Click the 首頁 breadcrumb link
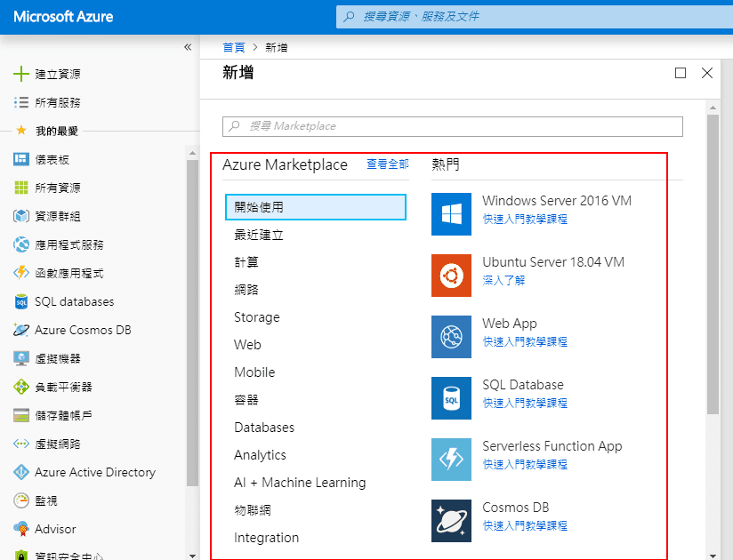This screenshot has width=733, height=560. pyautogui.click(x=234, y=47)
